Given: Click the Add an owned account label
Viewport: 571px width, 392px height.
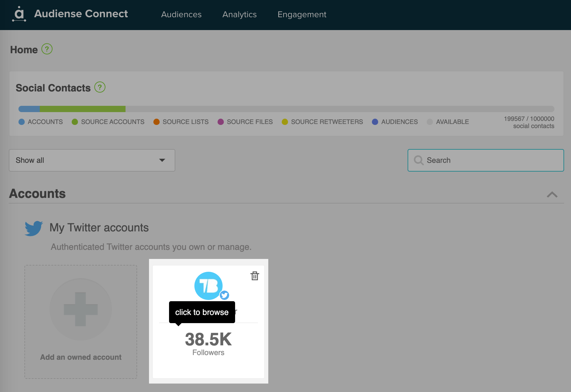Looking at the screenshot, I should point(81,357).
